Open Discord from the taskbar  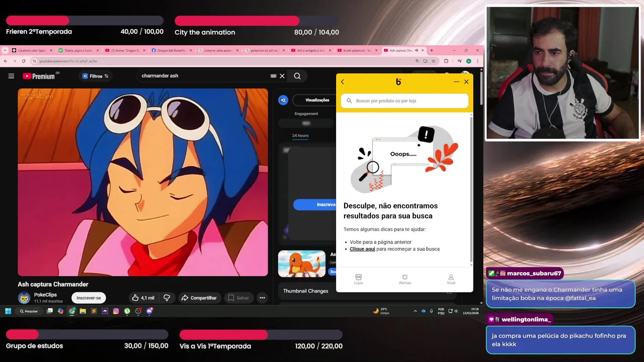[149, 311]
